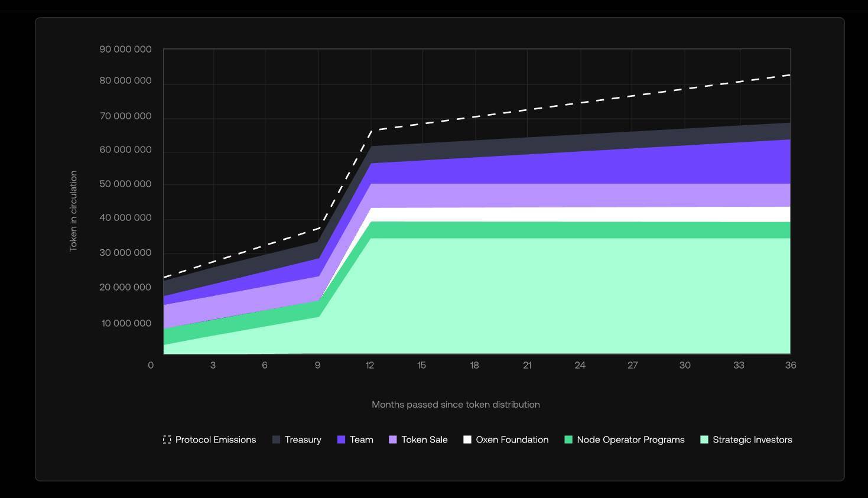Click the 90 000 000 y-axis value
868x498 pixels.
coord(126,49)
